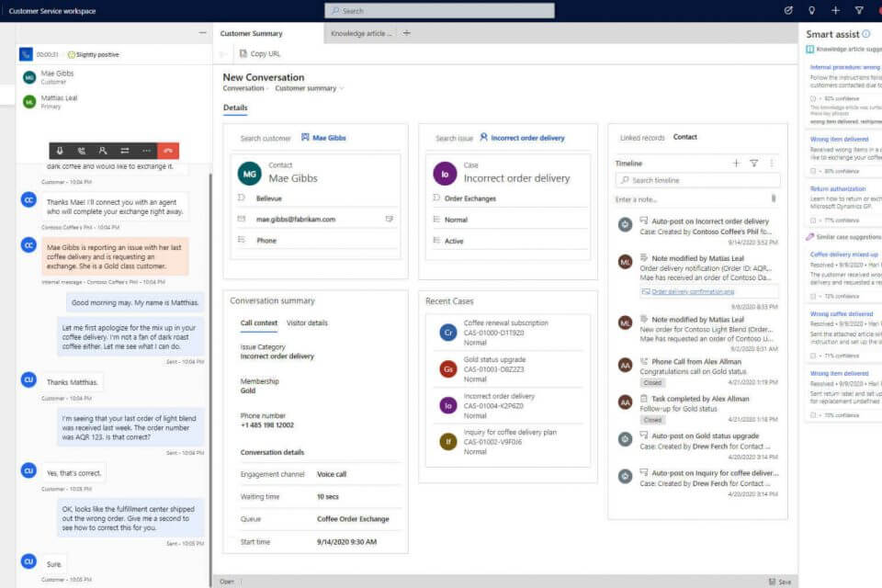Open Timeline more commands menu

point(772,163)
